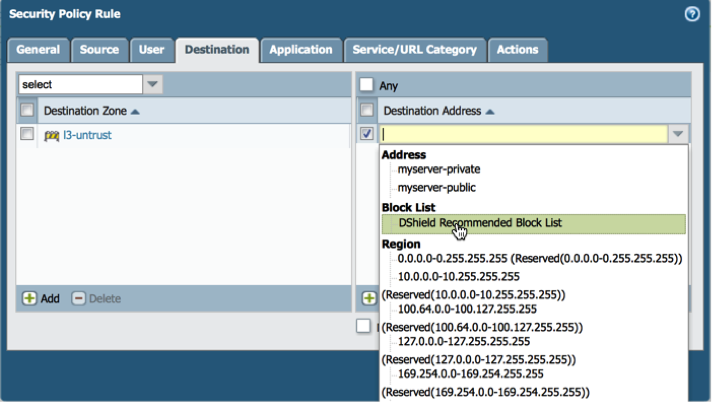Screen dimensions: 712x402
Task: Go to the Application tab
Action: (x=301, y=50)
